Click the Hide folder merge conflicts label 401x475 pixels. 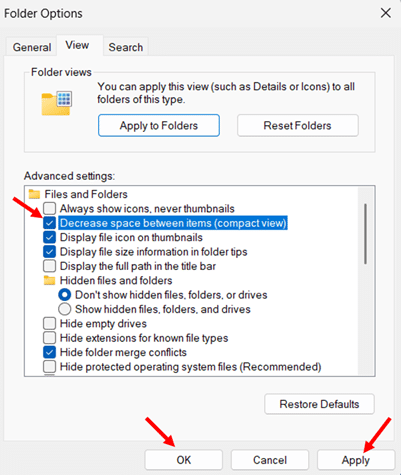(123, 352)
